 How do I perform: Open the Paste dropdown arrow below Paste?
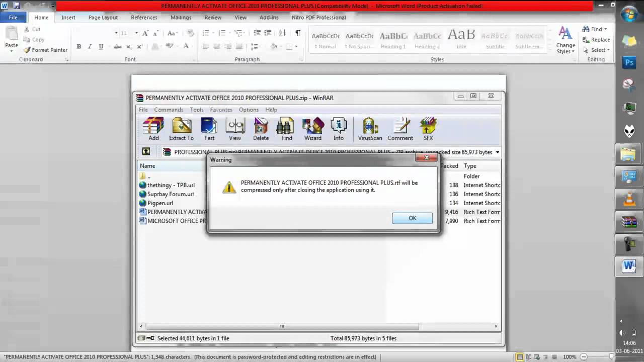(x=11, y=52)
